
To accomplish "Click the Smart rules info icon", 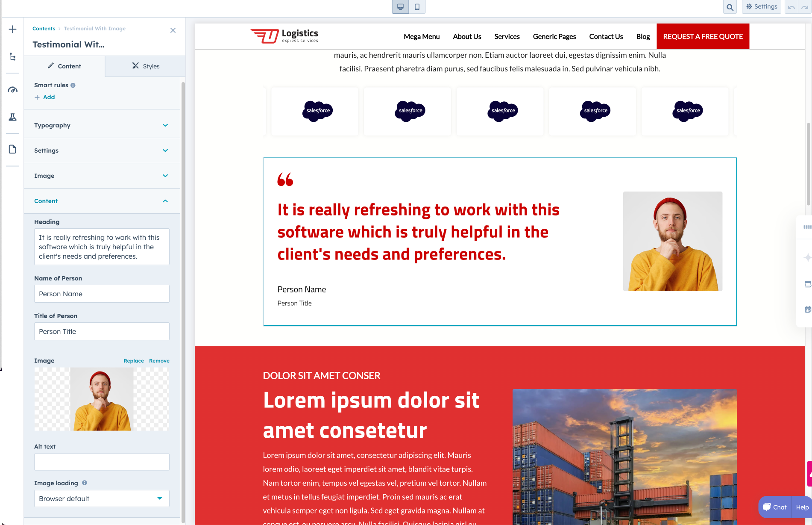I will (x=73, y=86).
